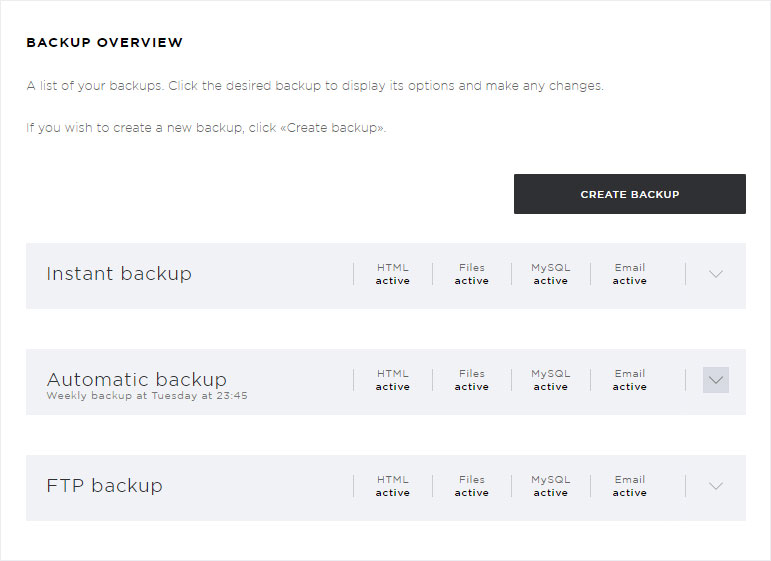Select MySQL active status in Automatic backup
The image size is (771, 561).
pyautogui.click(x=551, y=380)
